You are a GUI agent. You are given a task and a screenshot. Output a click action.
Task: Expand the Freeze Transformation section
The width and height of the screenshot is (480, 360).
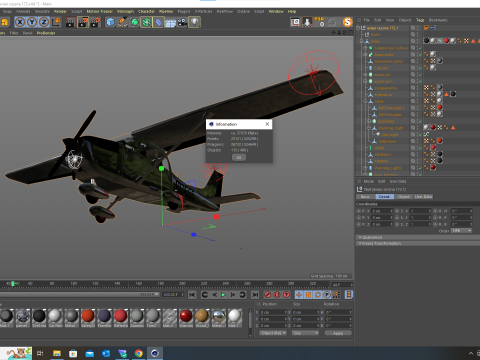[380, 243]
